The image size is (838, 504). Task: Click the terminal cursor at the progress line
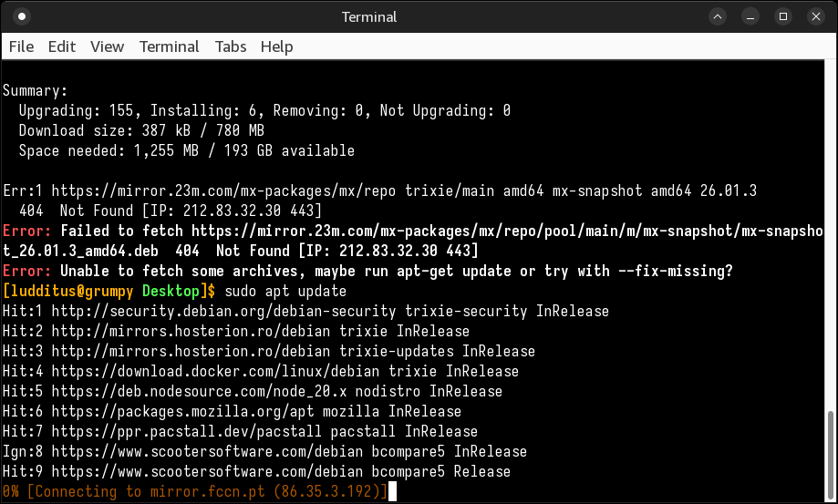point(390,491)
